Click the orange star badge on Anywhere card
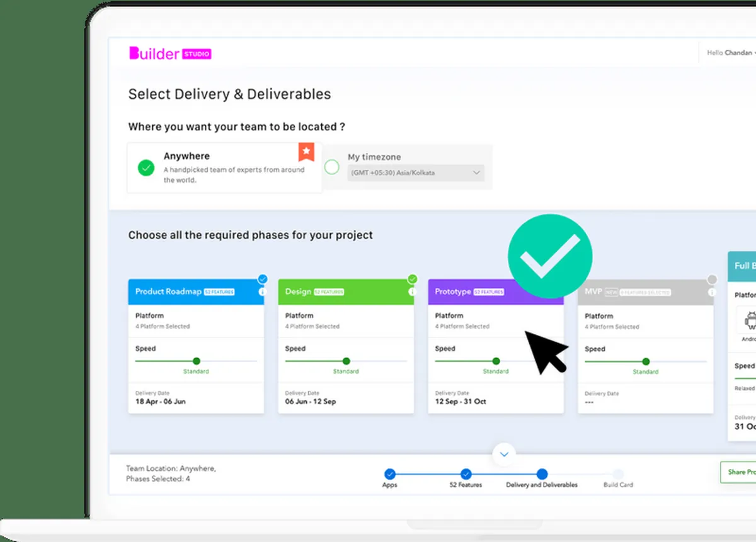This screenshot has width=756, height=542. (306, 152)
